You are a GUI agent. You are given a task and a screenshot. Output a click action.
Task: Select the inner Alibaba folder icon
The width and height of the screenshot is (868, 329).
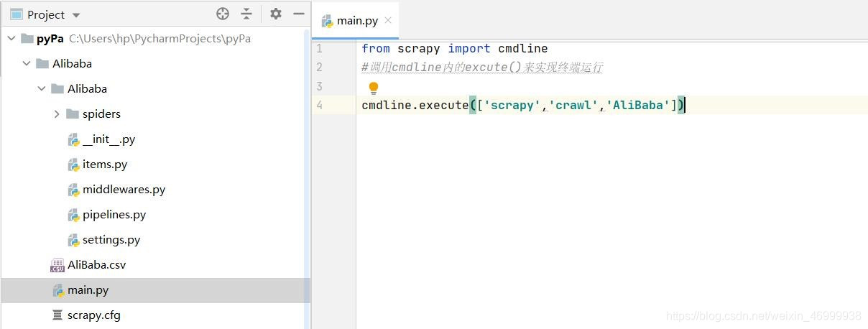pyautogui.click(x=57, y=89)
